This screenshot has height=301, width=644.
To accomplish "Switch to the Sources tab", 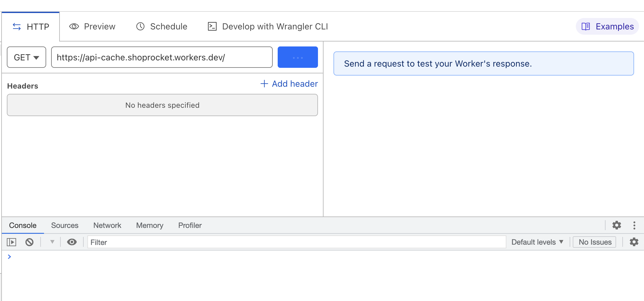I will [64, 225].
